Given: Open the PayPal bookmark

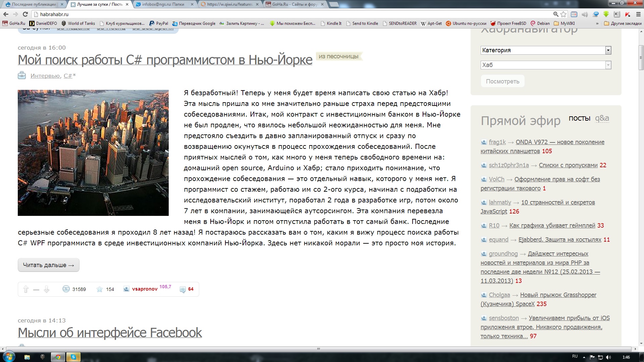Looking at the screenshot, I should 159,23.
